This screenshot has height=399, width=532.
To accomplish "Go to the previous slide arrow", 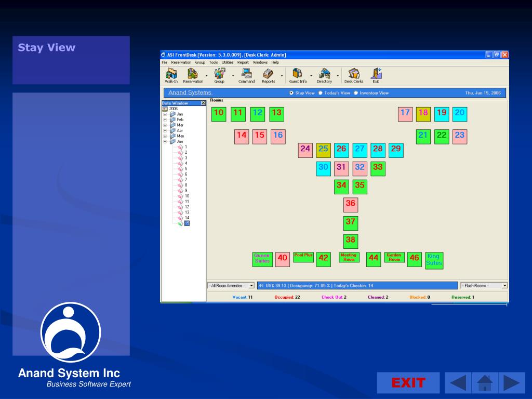I will click(x=458, y=383).
